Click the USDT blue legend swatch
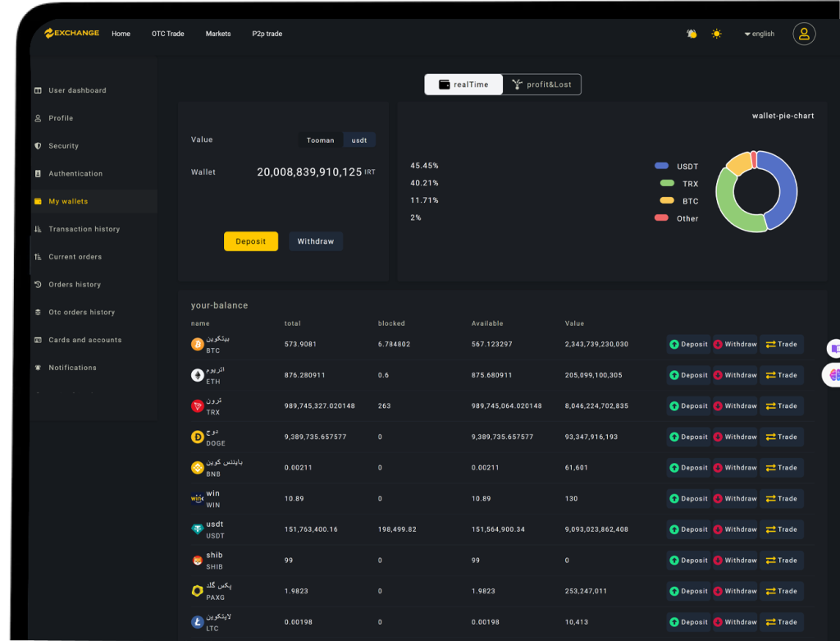 coord(662,166)
